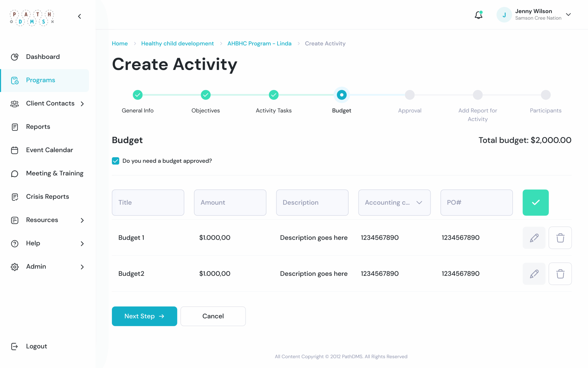This screenshot has height=368, width=588.
Task: Click the Meeting & Training chat icon
Action: coord(14,173)
